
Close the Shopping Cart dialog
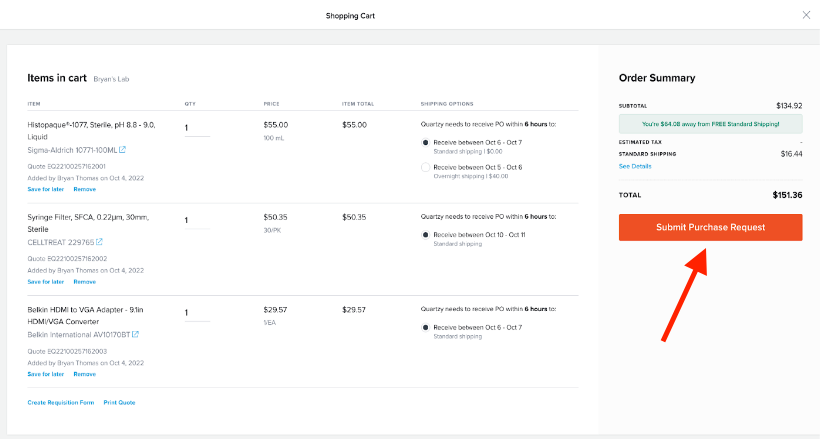point(806,15)
